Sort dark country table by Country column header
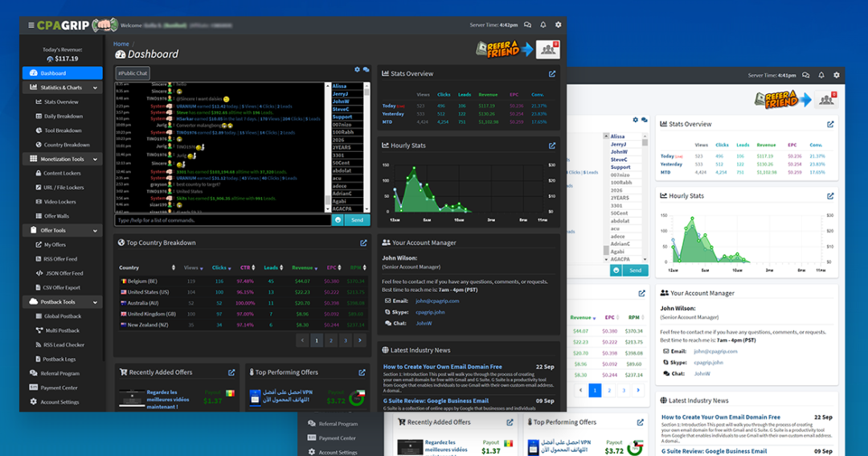This screenshot has width=868, height=456. point(129,268)
